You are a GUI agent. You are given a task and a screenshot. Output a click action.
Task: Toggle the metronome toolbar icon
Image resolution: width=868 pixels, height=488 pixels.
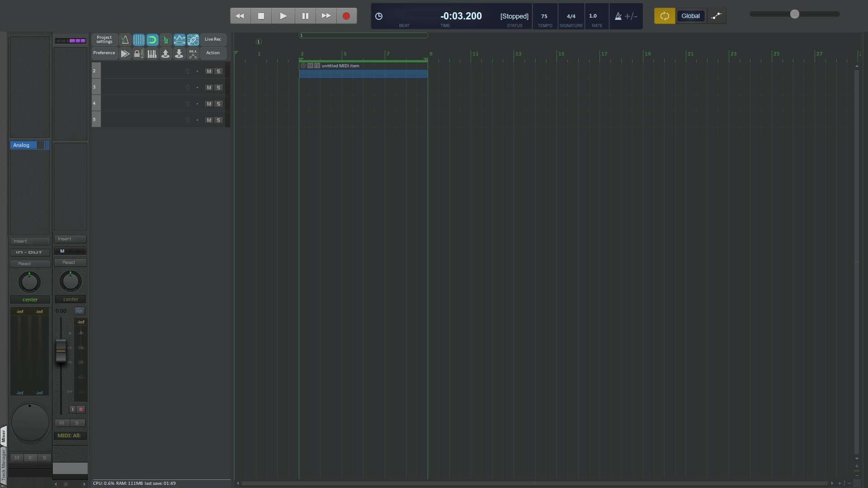(125, 40)
